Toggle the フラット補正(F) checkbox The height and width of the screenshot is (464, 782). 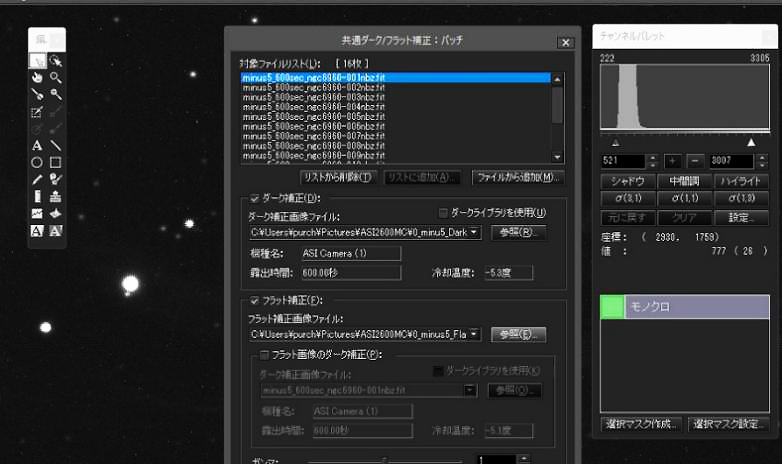[x=254, y=300]
